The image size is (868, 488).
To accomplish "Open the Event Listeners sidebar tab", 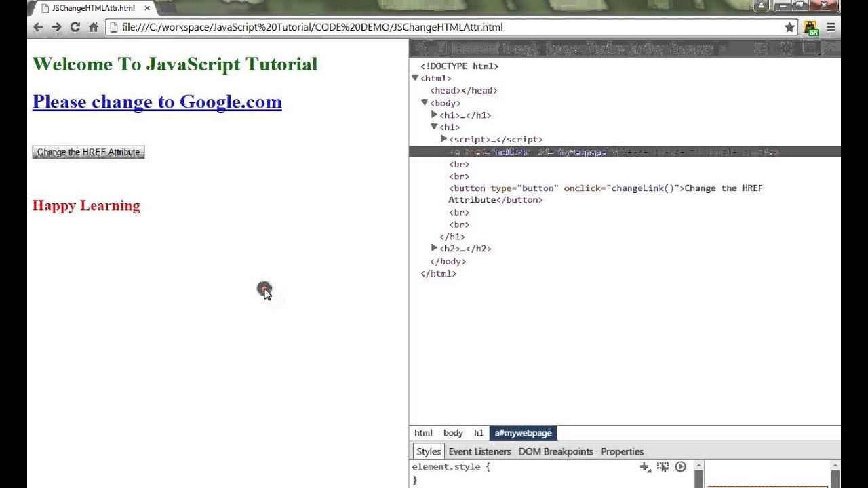I will pyautogui.click(x=479, y=451).
